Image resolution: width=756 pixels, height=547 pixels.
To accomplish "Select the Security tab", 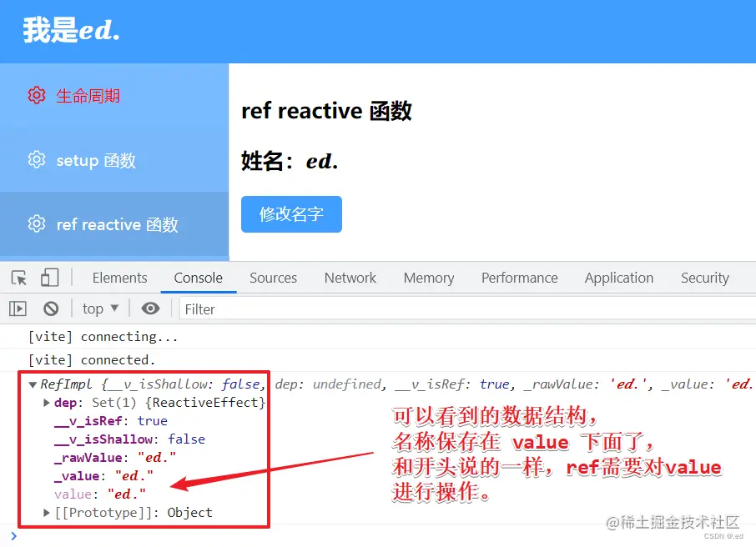I will pos(705,278).
